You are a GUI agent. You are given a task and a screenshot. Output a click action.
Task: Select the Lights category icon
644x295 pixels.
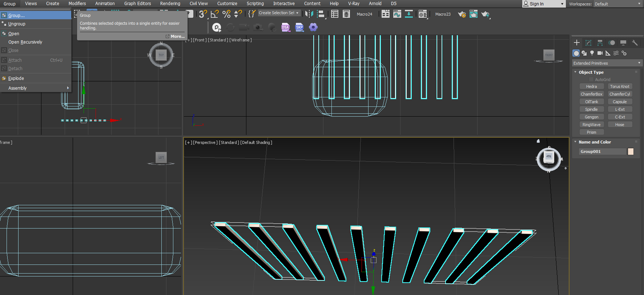(x=592, y=53)
